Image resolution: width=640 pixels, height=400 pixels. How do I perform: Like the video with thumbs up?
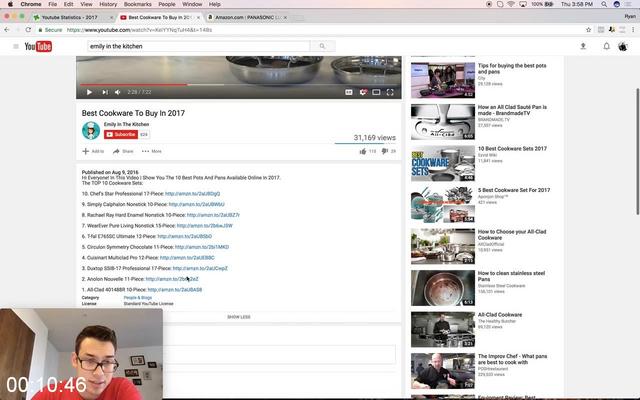click(x=363, y=151)
